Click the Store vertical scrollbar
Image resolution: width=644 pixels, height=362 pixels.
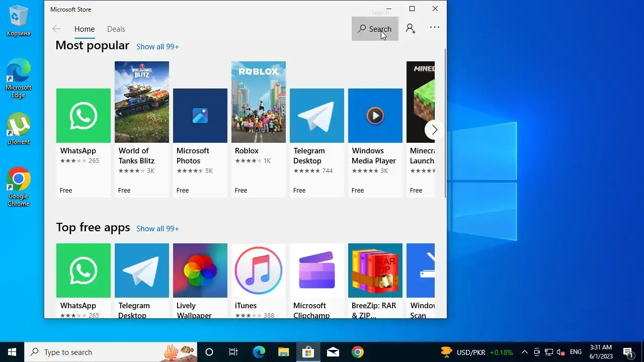445,123
